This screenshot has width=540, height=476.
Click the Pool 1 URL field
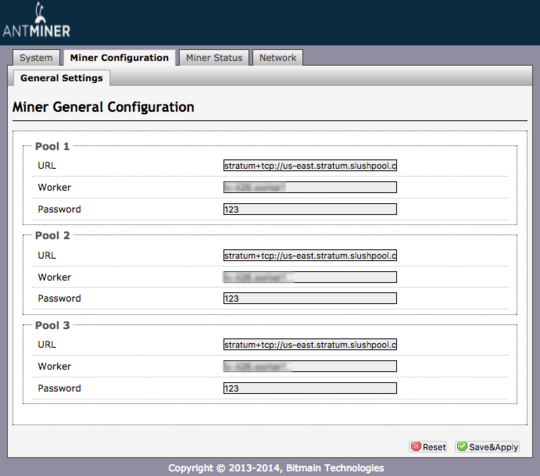310,165
